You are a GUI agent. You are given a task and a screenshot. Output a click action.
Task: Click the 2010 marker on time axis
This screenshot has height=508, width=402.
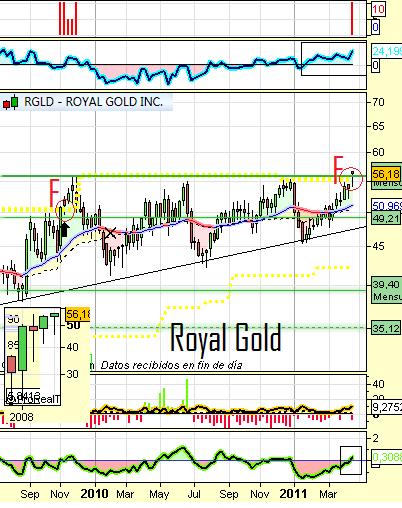click(94, 494)
